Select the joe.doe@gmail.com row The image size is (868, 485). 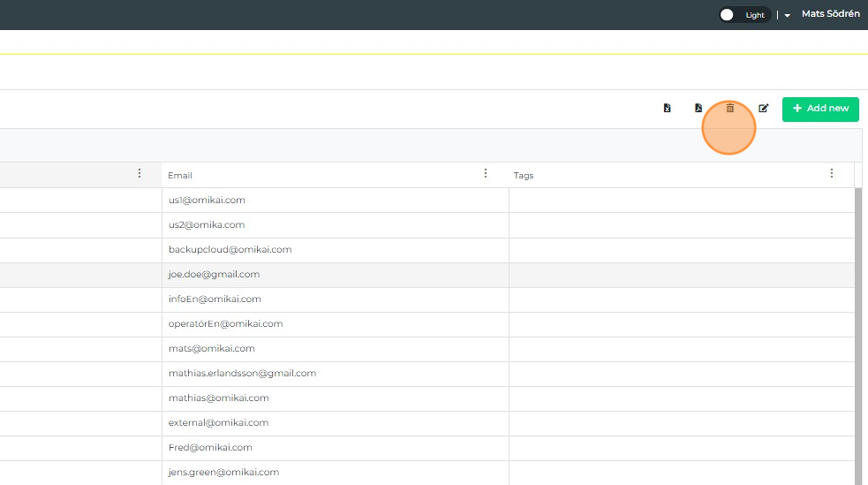coord(214,275)
